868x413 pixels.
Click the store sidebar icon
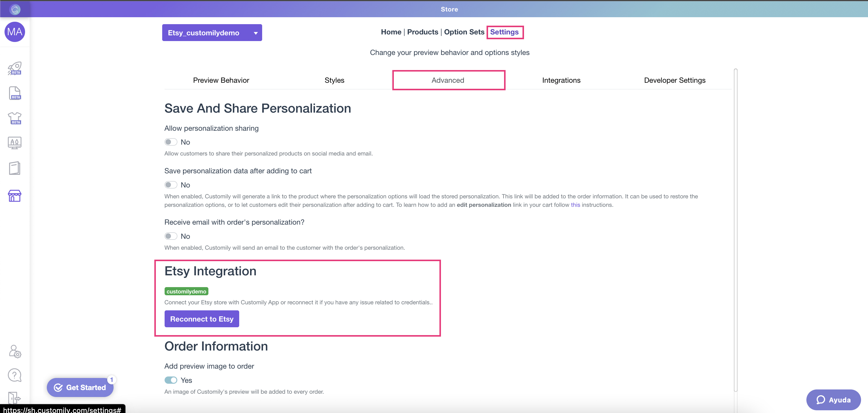pyautogui.click(x=15, y=195)
